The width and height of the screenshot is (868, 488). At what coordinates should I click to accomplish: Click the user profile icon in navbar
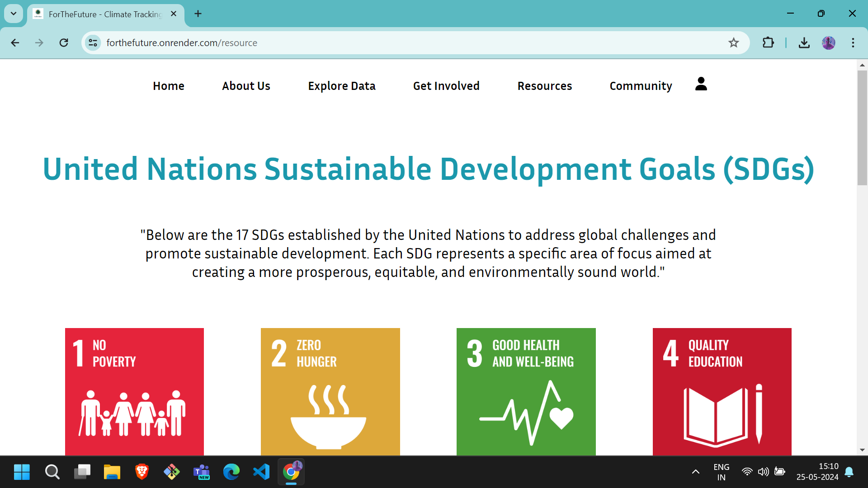click(701, 84)
